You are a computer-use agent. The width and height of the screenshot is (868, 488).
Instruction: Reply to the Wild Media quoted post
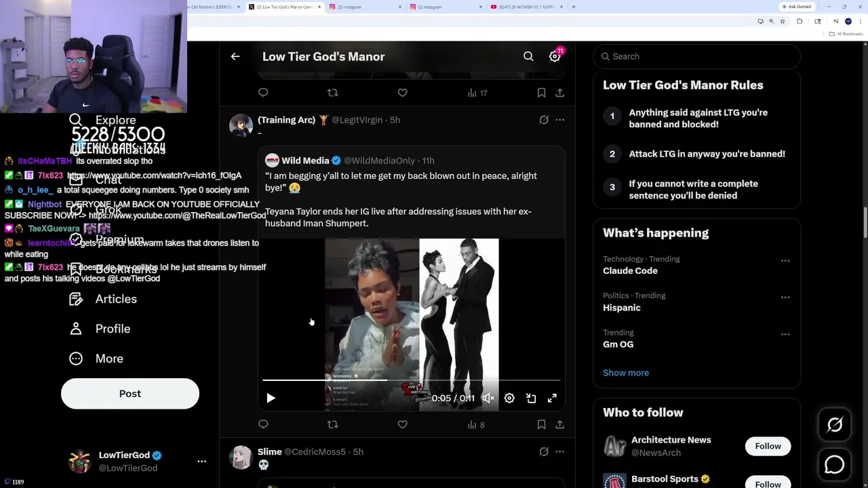[x=263, y=424]
